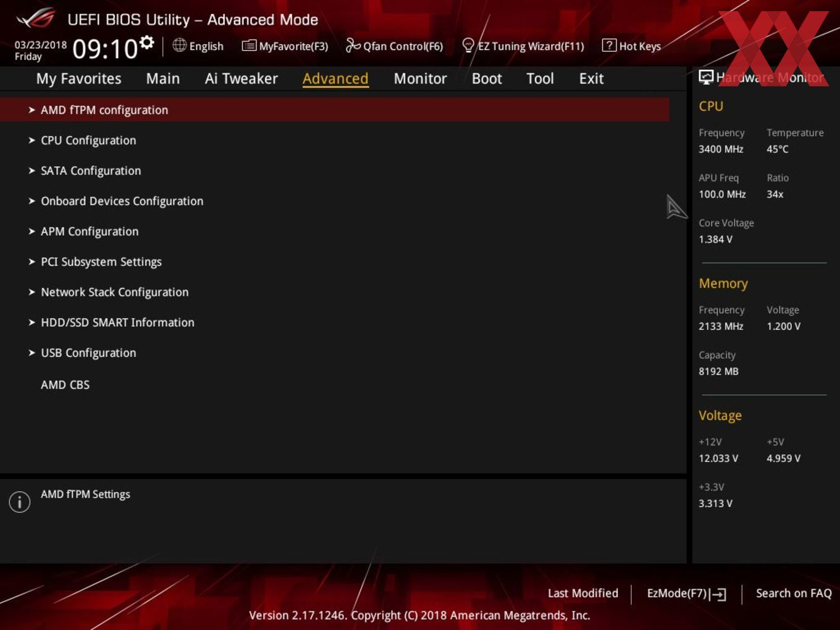The width and height of the screenshot is (840, 630).
Task: Switch to Main tab
Action: (x=163, y=78)
